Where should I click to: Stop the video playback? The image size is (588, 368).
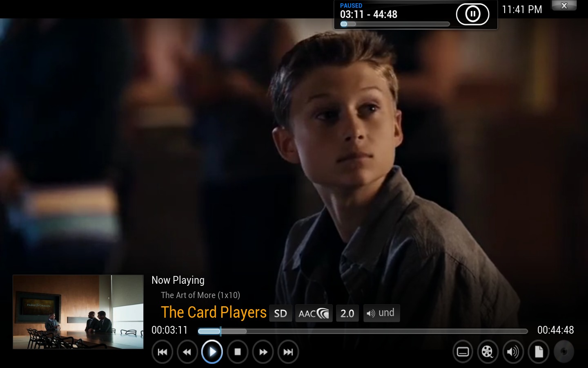pyautogui.click(x=237, y=352)
